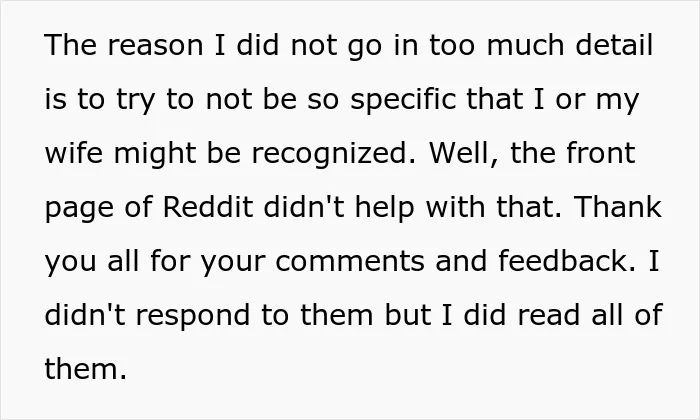Click the word "detail" ending first line
700x420 pixels.
coord(614,45)
